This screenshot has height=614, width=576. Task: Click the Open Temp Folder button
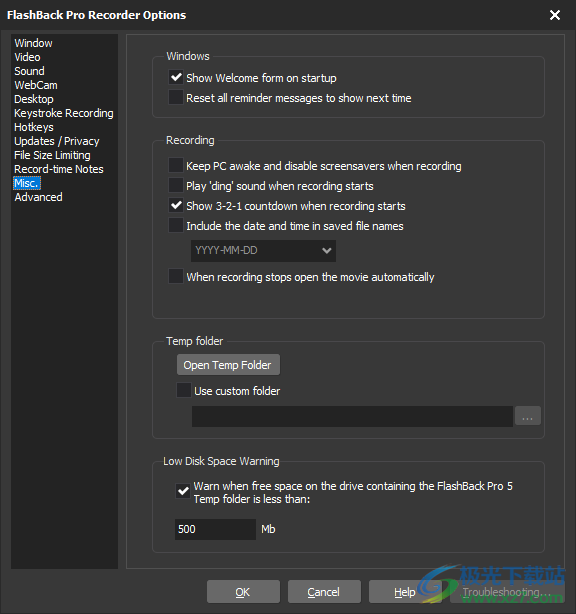(228, 365)
